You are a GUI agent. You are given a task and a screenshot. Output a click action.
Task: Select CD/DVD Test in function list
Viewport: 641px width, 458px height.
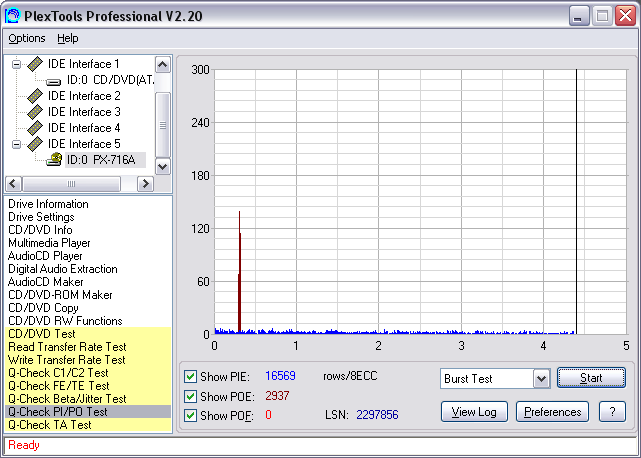click(x=88, y=334)
